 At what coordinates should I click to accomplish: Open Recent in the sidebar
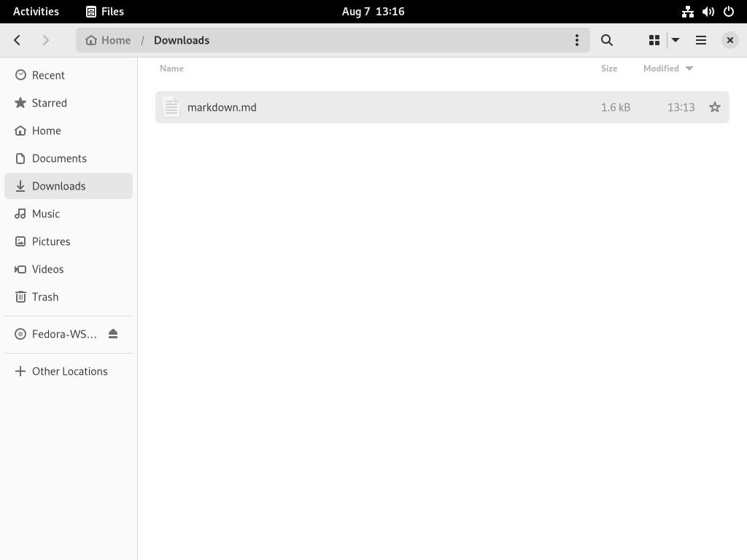tap(69, 75)
